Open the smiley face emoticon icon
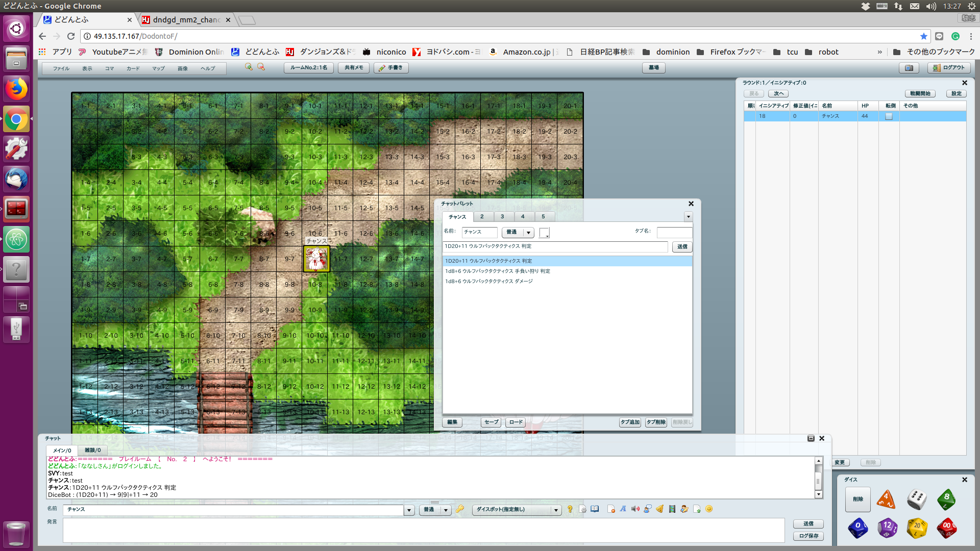This screenshot has width=980, height=551. point(709,509)
